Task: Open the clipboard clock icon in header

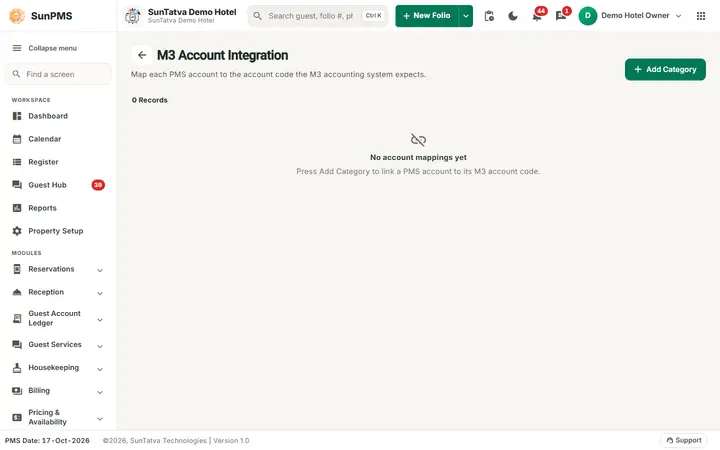Action: pyautogui.click(x=489, y=16)
